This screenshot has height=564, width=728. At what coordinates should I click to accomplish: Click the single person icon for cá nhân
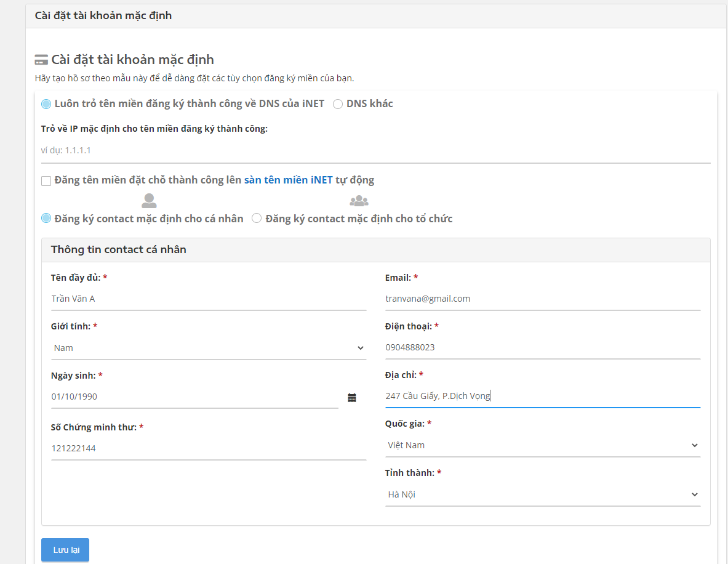click(149, 201)
